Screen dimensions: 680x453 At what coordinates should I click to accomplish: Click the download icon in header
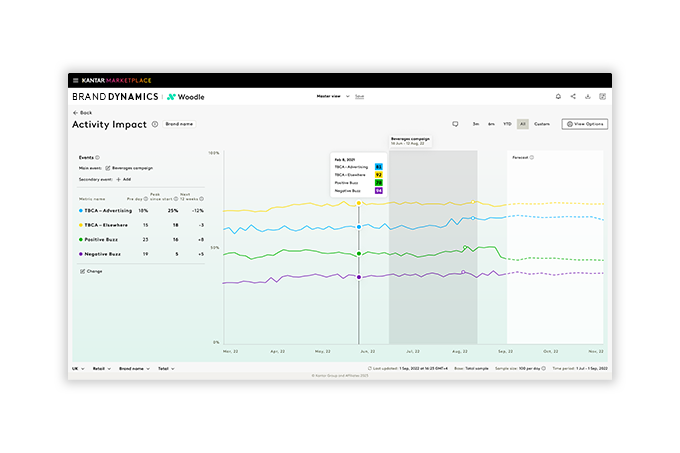click(588, 97)
